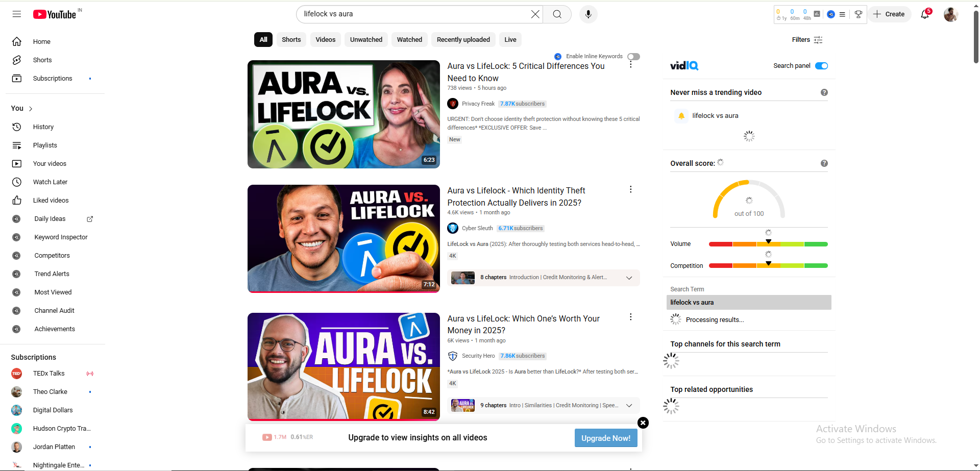Click the blue vidIQ toolbar logo
The width and height of the screenshot is (980, 471).
(x=831, y=14)
